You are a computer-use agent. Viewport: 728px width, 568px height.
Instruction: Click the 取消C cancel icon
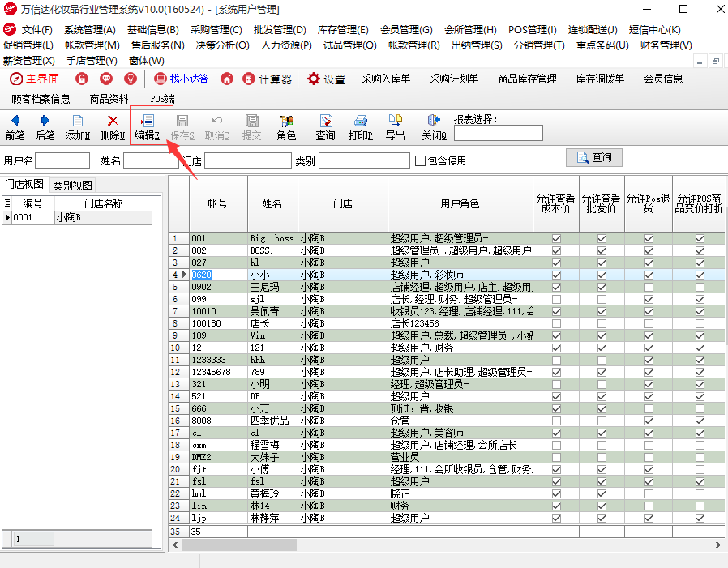point(216,121)
